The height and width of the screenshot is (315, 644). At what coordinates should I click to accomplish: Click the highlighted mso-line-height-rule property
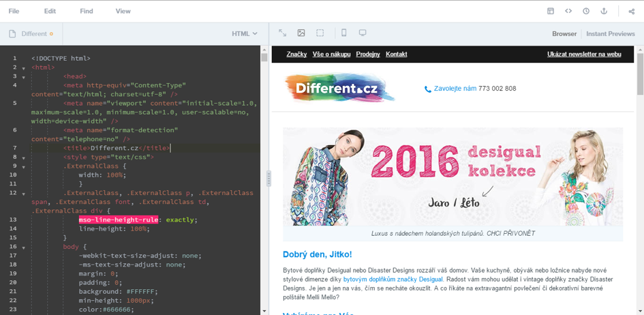(119, 220)
